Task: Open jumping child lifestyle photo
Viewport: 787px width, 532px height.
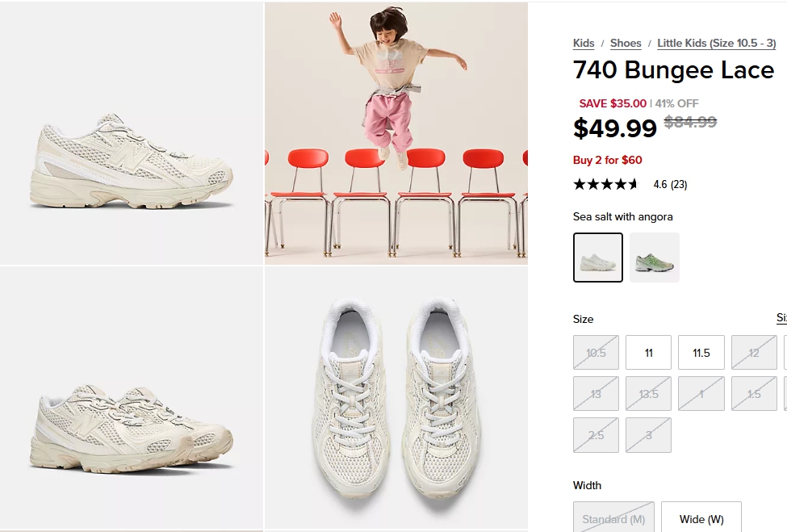Action: [x=396, y=133]
